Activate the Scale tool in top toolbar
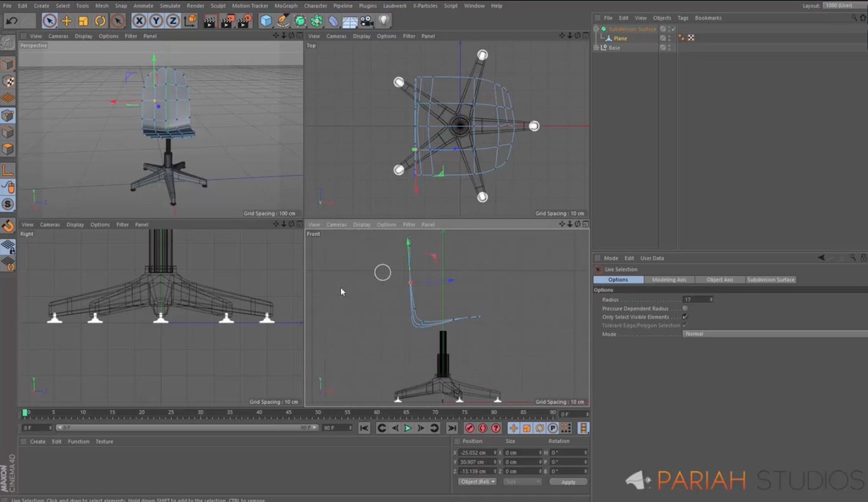 83,21
